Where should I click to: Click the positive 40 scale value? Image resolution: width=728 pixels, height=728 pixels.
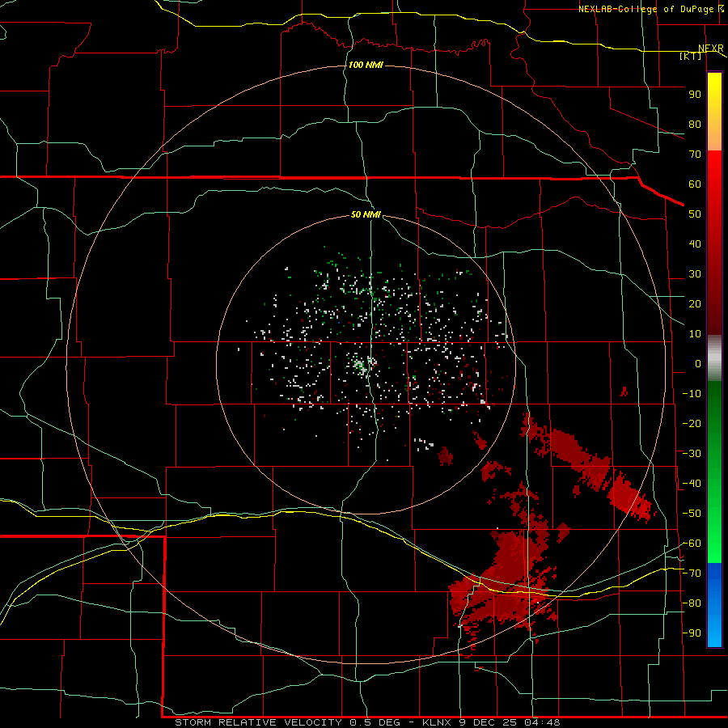pos(695,243)
